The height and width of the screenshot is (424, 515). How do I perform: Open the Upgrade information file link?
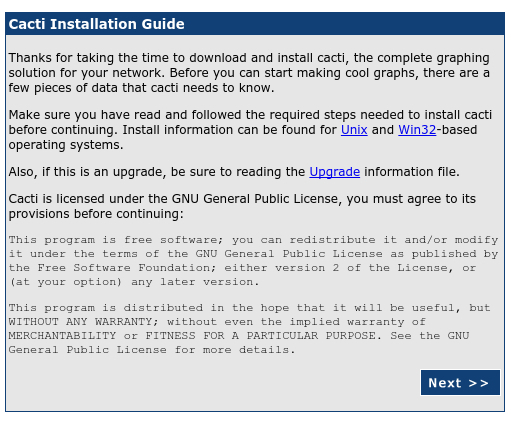334,172
